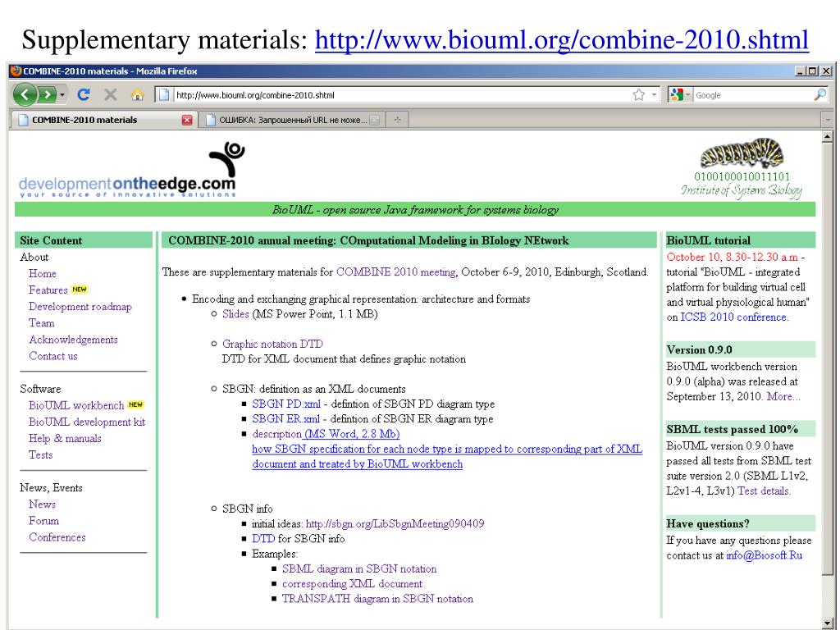Screen dimensions: 840x630
Task: Click the info@Biosoft.Ru email link
Action: (765, 555)
